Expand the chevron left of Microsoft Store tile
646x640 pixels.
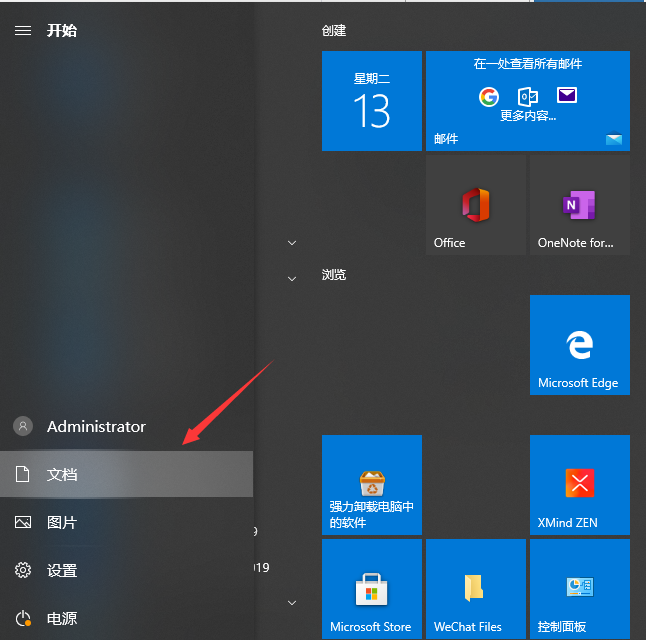click(x=292, y=603)
